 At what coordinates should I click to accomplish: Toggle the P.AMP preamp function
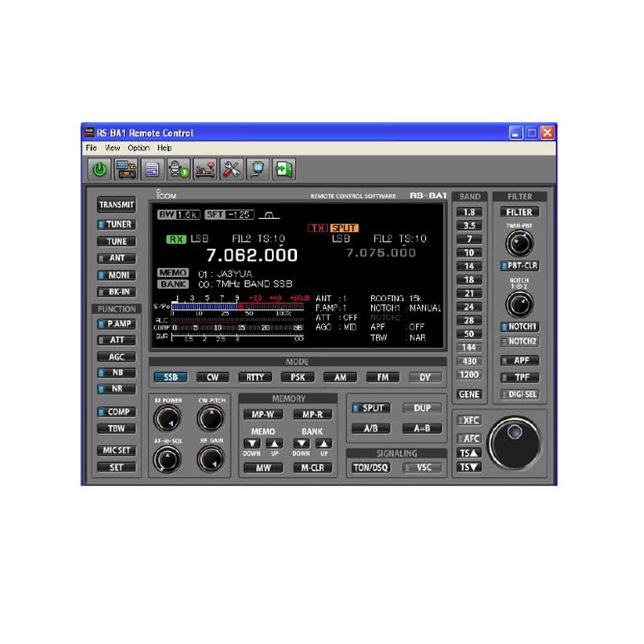click(x=117, y=324)
